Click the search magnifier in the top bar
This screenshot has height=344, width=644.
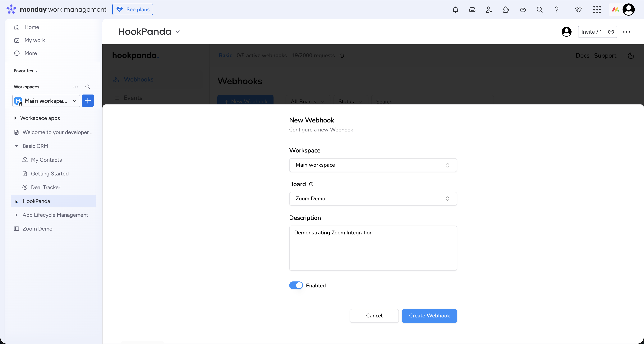[540, 10]
